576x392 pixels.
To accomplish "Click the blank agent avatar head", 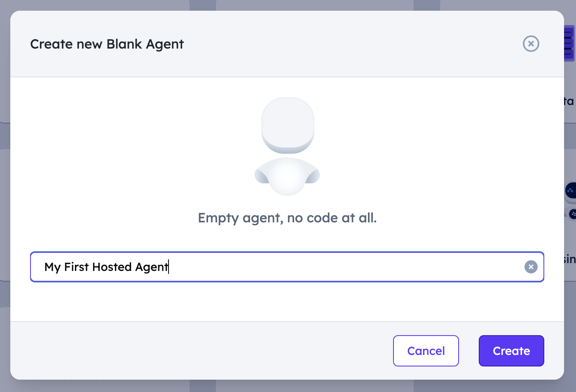I will pos(288,126).
